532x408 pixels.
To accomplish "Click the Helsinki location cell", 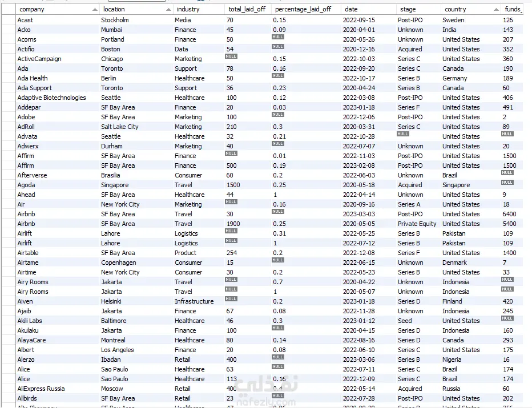I will coord(136,301).
